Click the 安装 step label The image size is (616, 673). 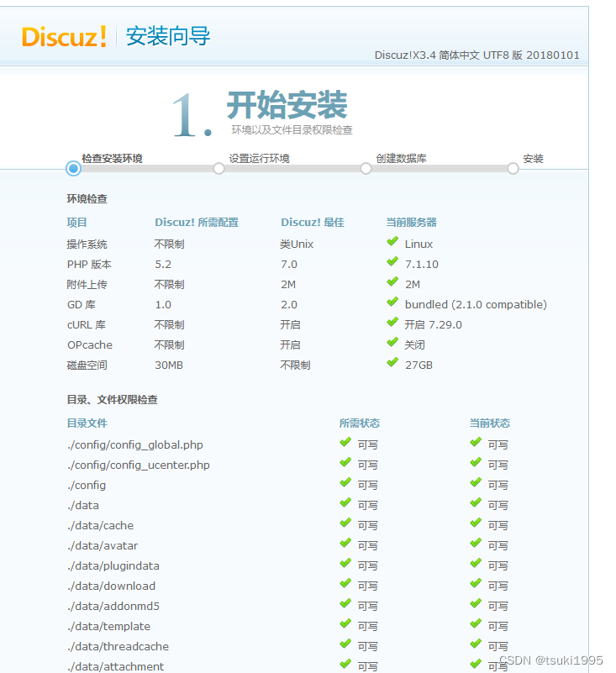tap(533, 159)
